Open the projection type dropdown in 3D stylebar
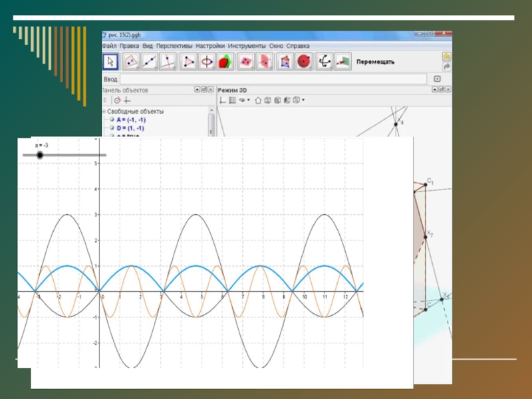532x399 pixels. pyautogui.click(x=303, y=100)
